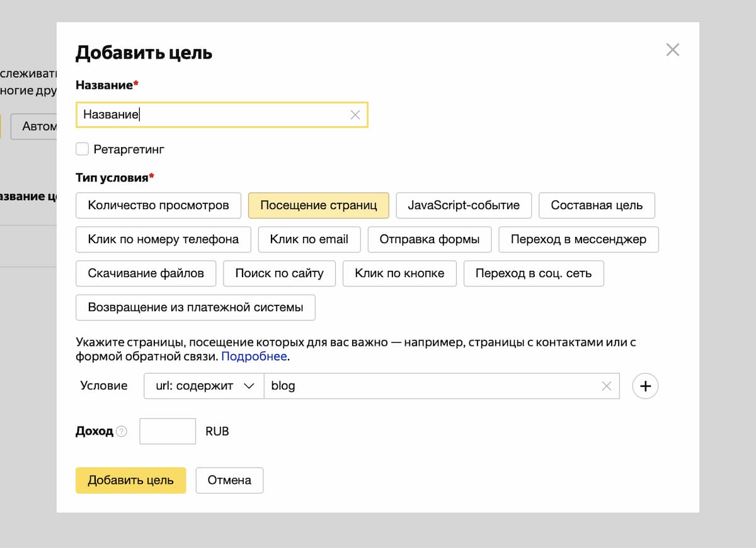
Task: Pick Клик по номеру телефона option
Action: tap(163, 239)
